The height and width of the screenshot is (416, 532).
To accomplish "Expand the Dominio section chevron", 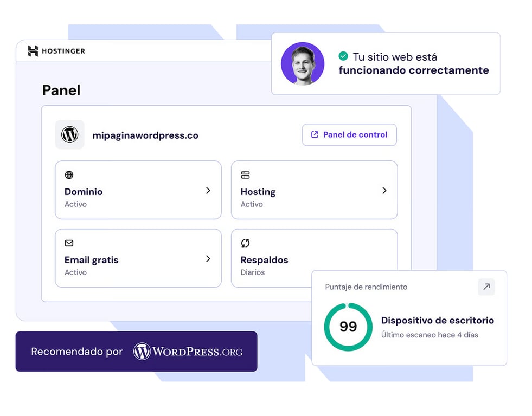I will coord(208,191).
